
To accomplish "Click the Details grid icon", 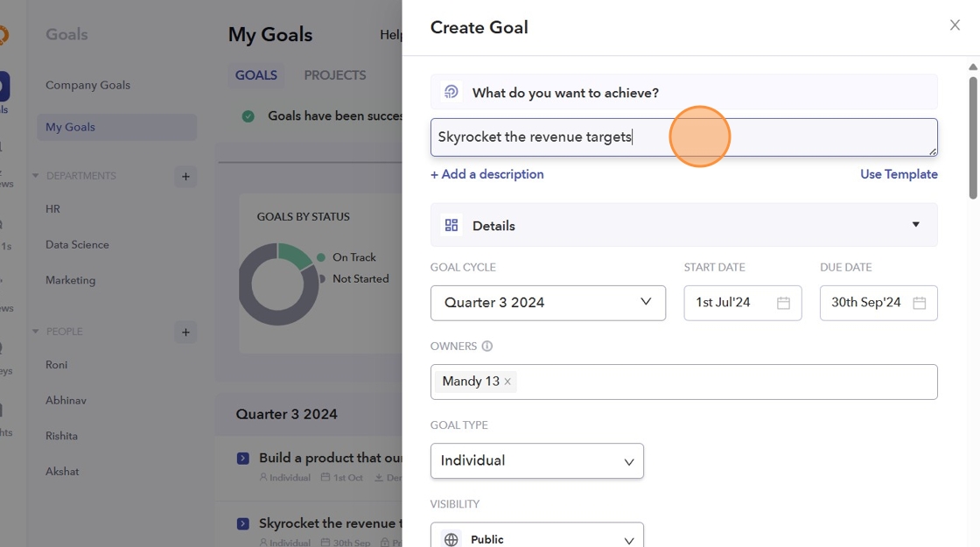I will tap(451, 226).
